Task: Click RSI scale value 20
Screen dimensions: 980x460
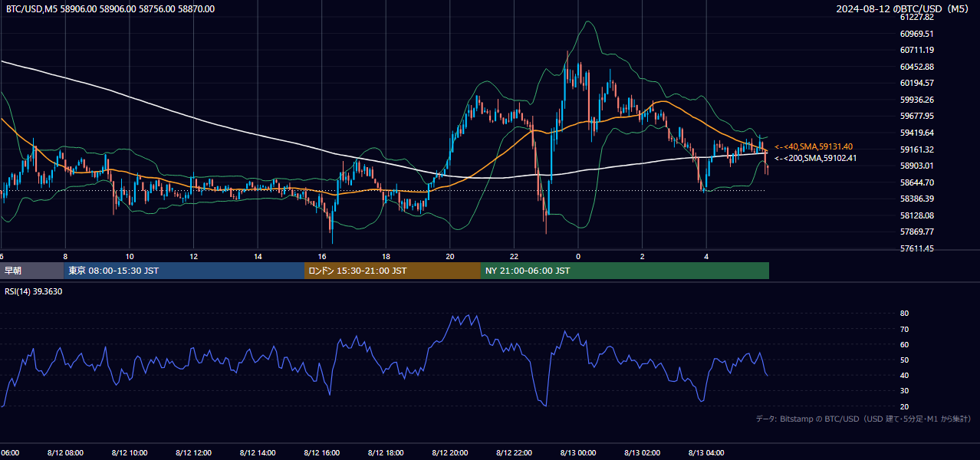Action: click(904, 406)
